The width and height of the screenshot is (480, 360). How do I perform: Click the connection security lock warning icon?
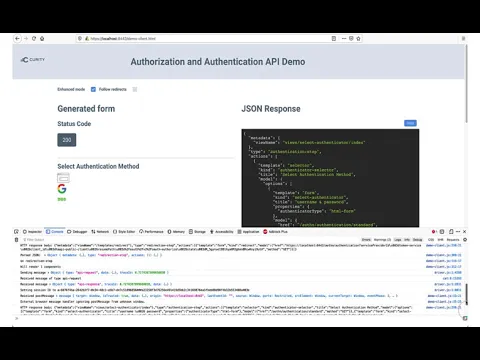pos(87,39)
